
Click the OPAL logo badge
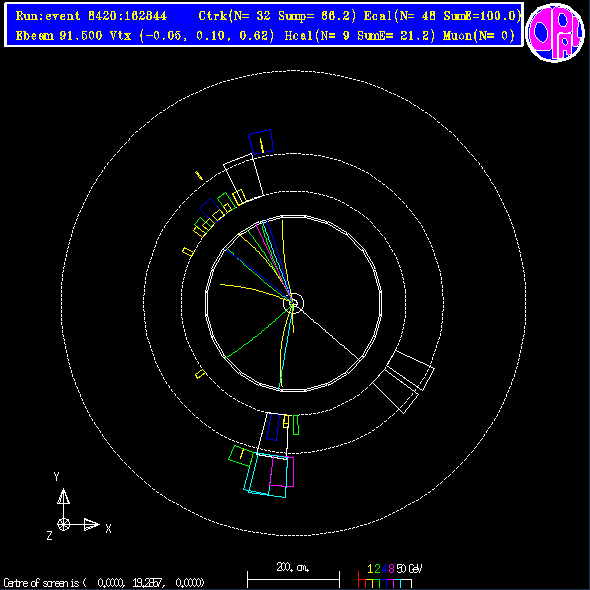555,32
